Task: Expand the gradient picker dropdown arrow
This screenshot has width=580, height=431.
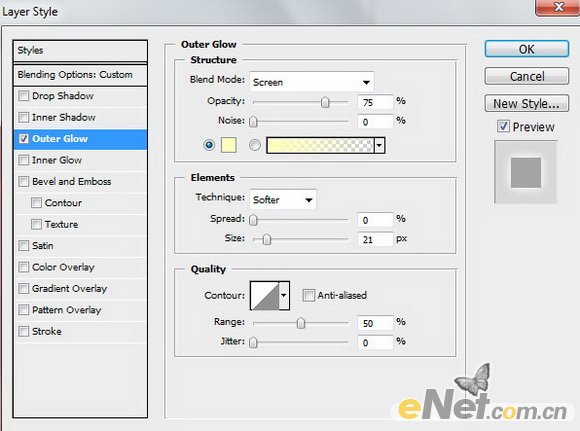Action: tap(380, 145)
